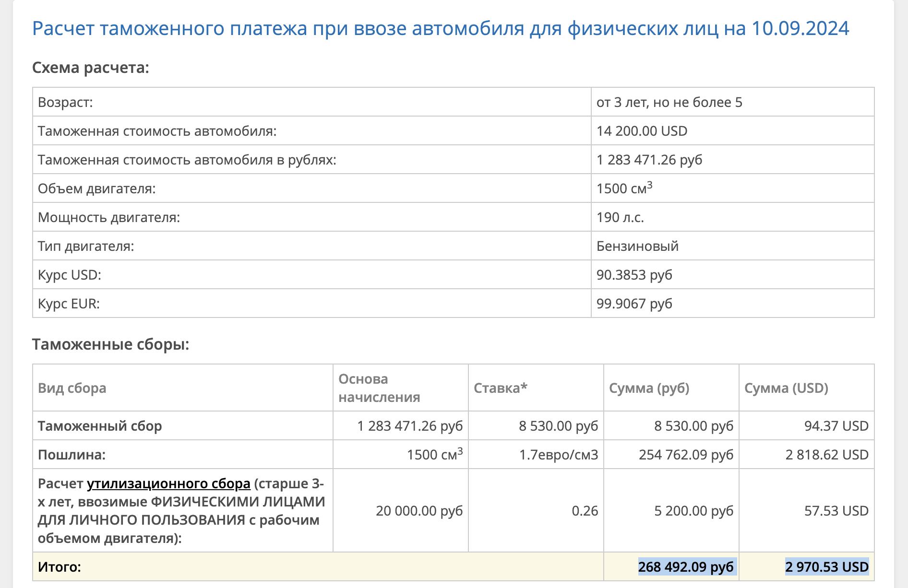908x588 pixels.
Task: Select the 94.37 USD amount
Action: [x=836, y=426]
